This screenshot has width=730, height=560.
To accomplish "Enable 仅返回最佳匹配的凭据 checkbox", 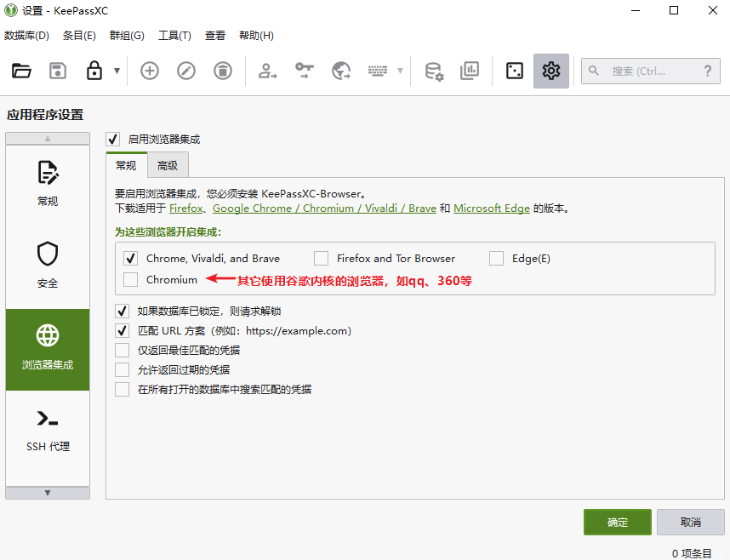I will click(x=122, y=350).
